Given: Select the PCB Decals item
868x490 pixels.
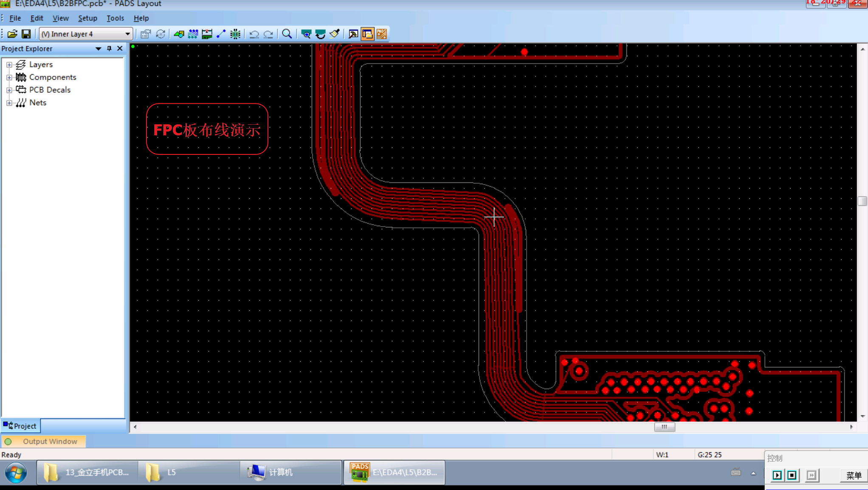Looking at the screenshot, I should (x=50, y=90).
